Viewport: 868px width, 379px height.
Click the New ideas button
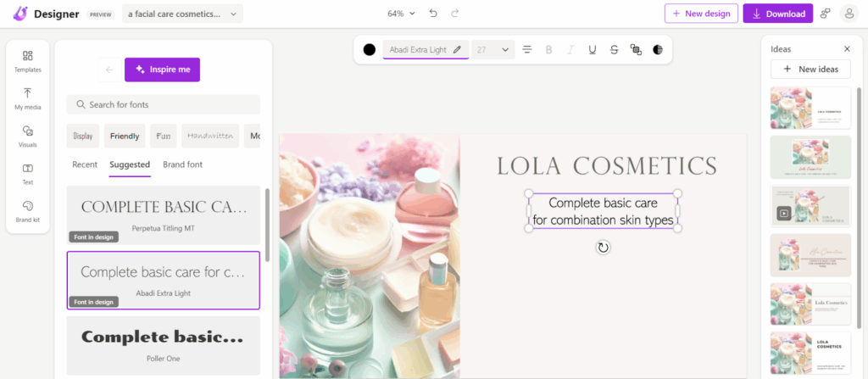point(810,70)
